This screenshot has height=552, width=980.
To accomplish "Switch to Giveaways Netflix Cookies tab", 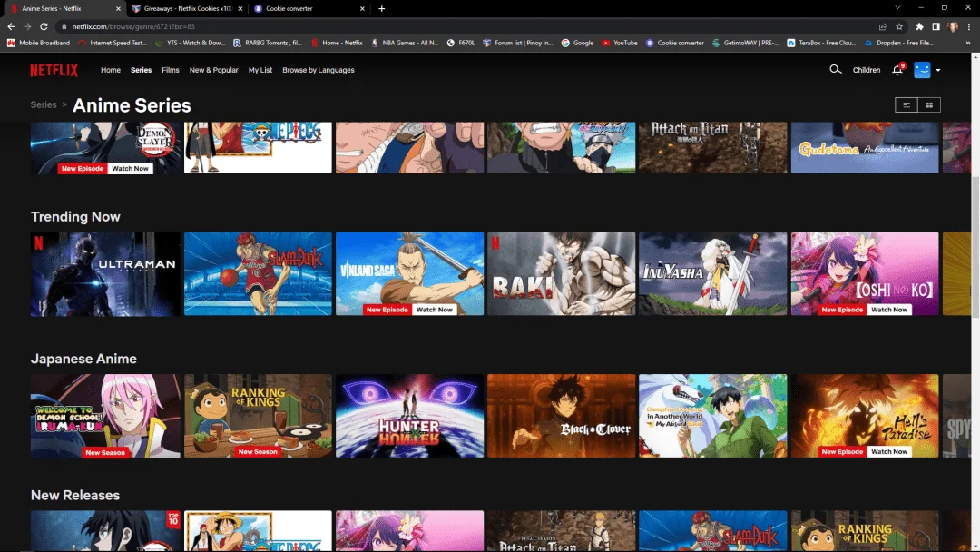I will (188, 9).
